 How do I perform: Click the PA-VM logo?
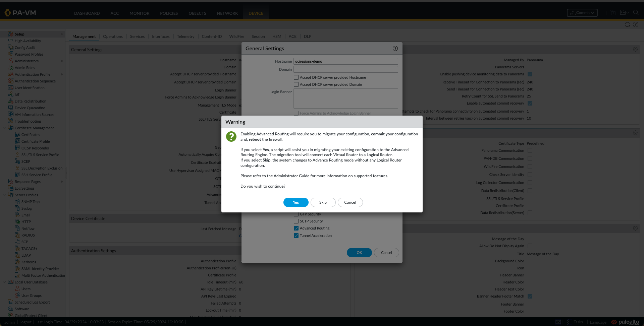[20, 12]
